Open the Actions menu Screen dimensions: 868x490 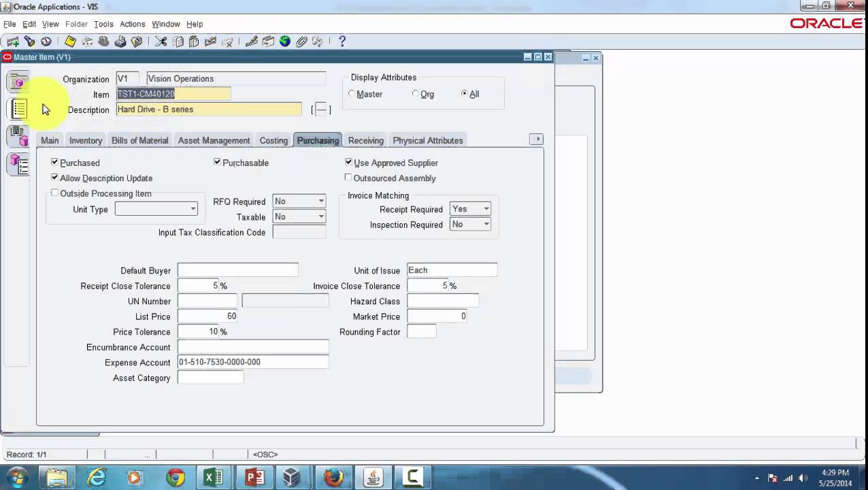[x=133, y=24]
